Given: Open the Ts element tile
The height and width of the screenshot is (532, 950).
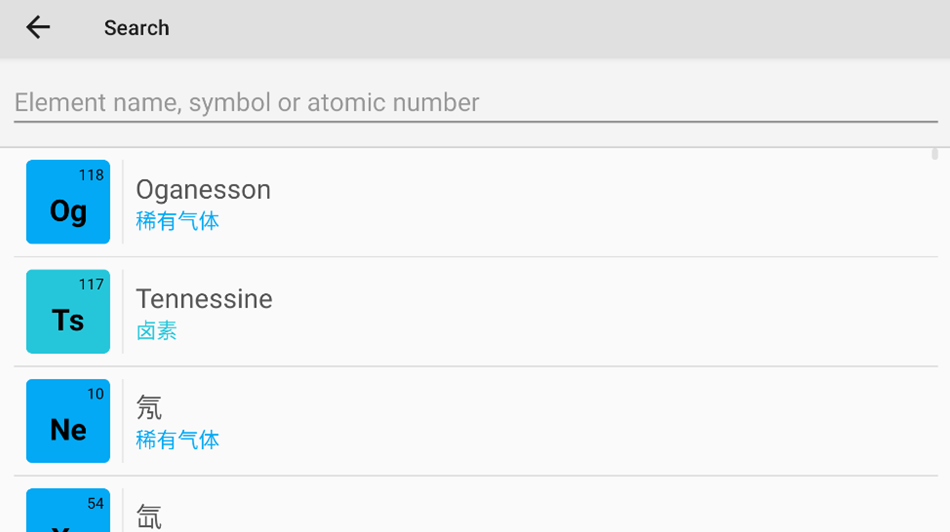Looking at the screenshot, I should [68, 311].
